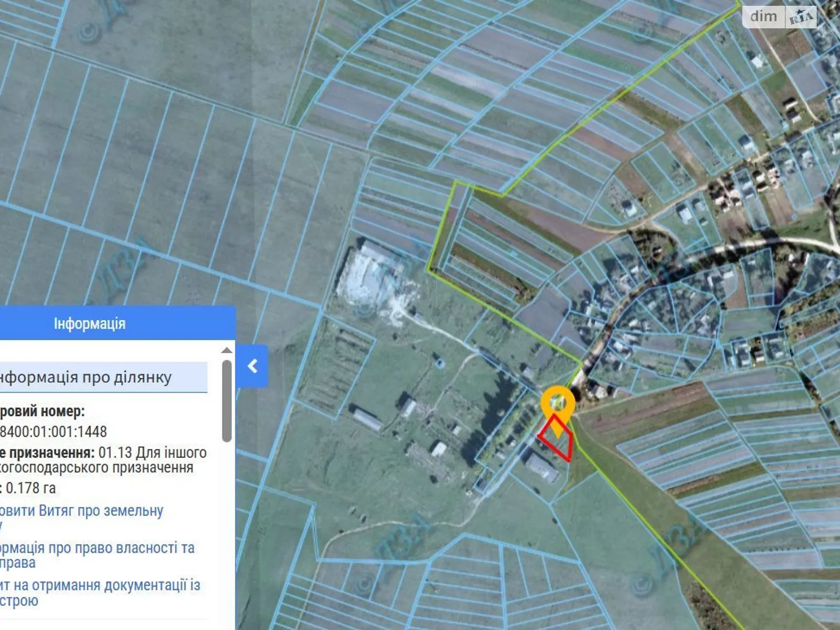Click the scroll-up arrow in info panel
The image size is (840, 630).
(x=227, y=350)
